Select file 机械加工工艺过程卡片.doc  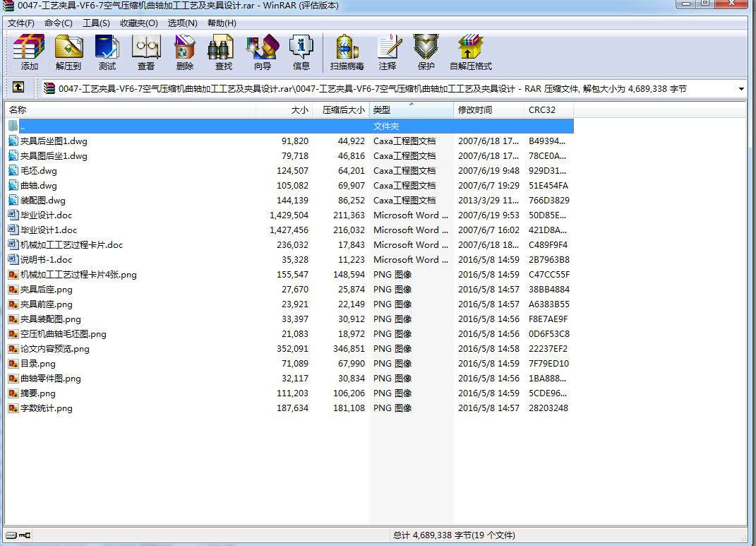71,245
